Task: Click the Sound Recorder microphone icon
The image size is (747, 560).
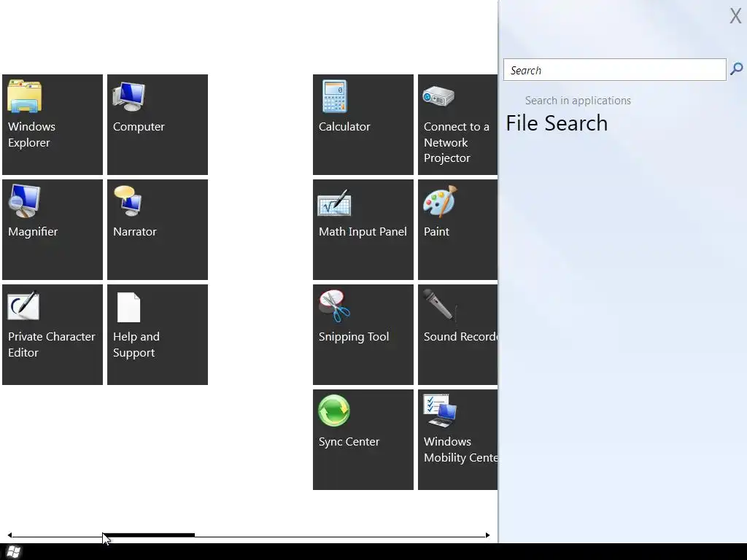Action: [439, 305]
